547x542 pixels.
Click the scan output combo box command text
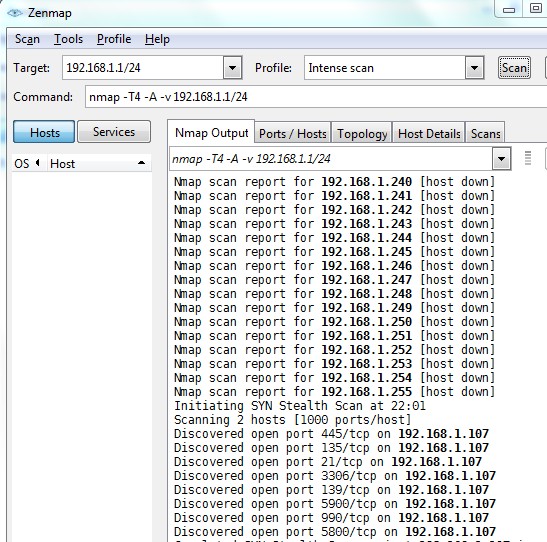tap(251, 159)
